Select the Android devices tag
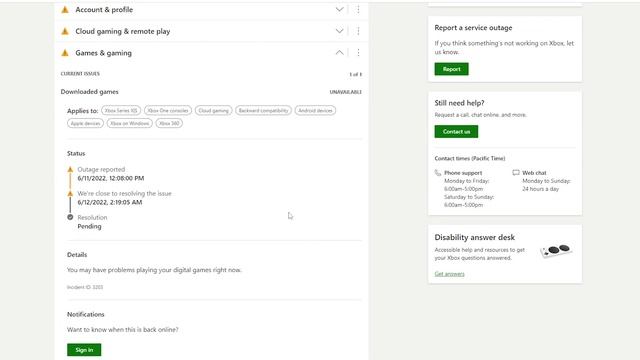Image resolution: width=640 pixels, height=360 pixels. [x=315, y=111]
